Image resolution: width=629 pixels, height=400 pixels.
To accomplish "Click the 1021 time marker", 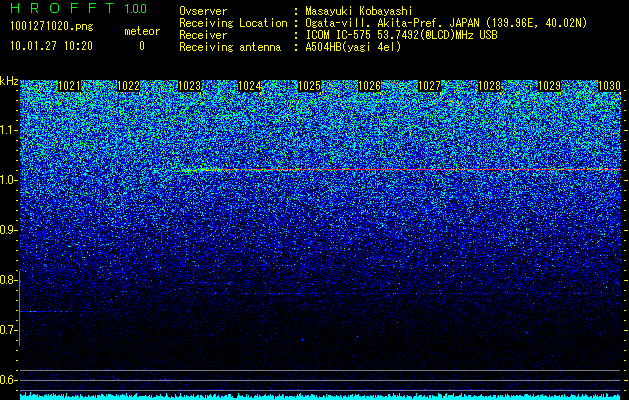I will 69,86.
